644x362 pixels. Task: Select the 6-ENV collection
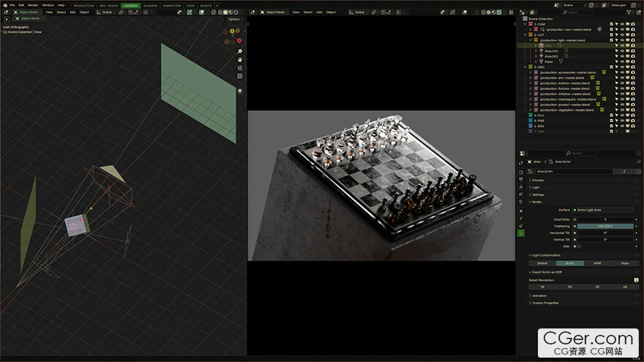(x=539, y=126)
